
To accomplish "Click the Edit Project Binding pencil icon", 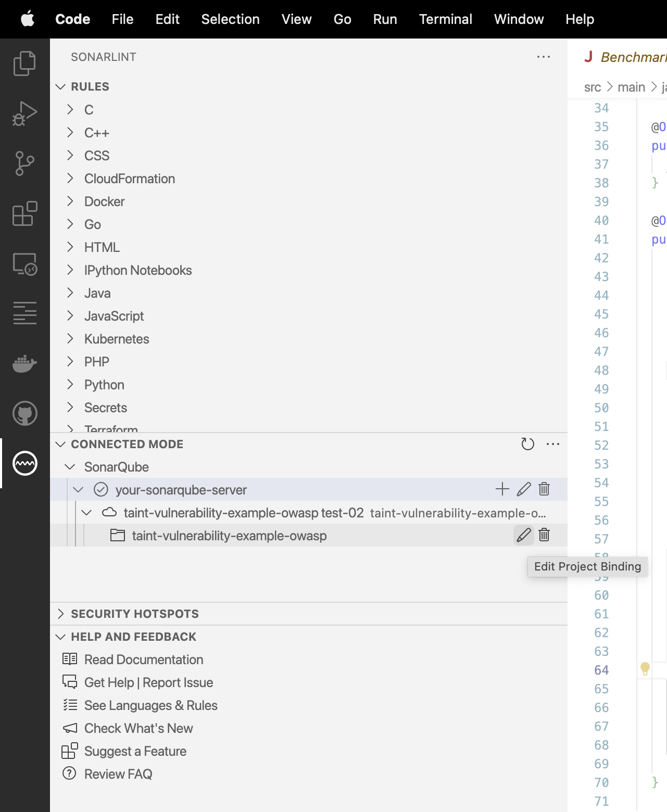I will [x=524, y=535].
